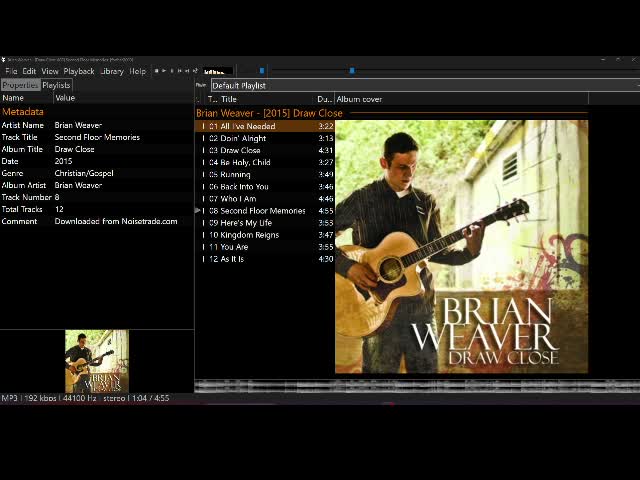
Task: Select track 04 Be Holy, Child
Action: click(x=265, y=162)
